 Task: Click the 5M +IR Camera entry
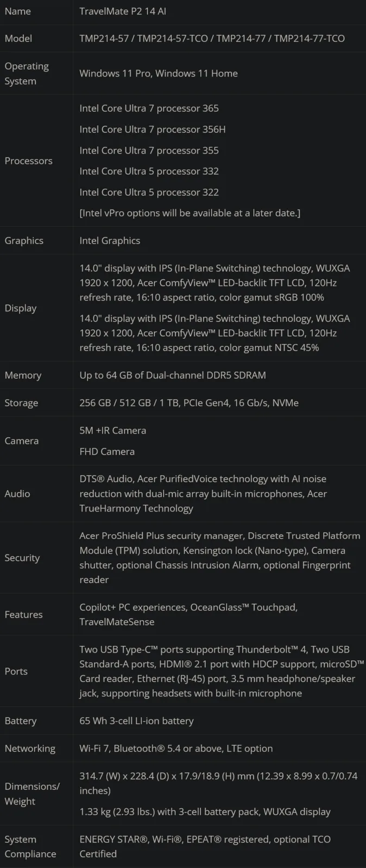pos(112,430)
